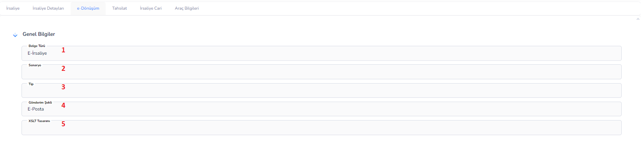644x149 pixels.
Task: Click the E-Posta value text
Action: tap(36, 109)
